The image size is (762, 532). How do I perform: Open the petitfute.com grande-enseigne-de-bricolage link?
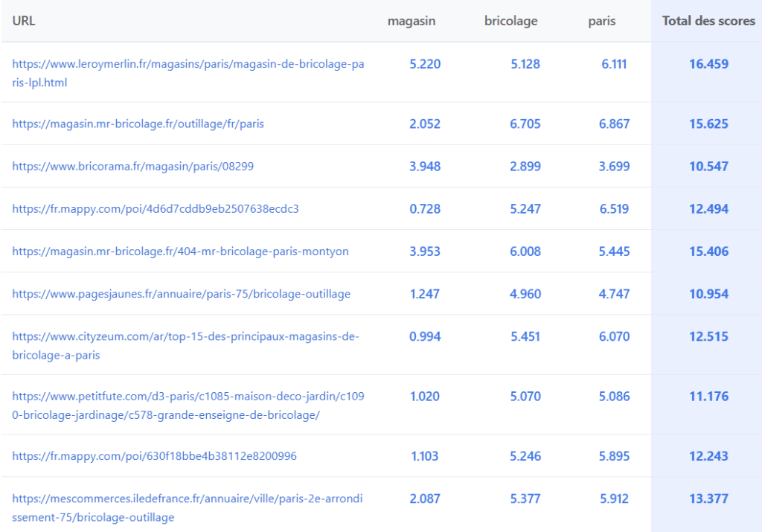pos(188,406)
